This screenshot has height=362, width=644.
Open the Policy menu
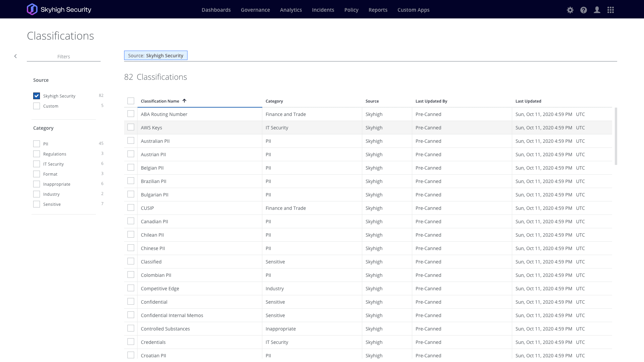point(351,10)
